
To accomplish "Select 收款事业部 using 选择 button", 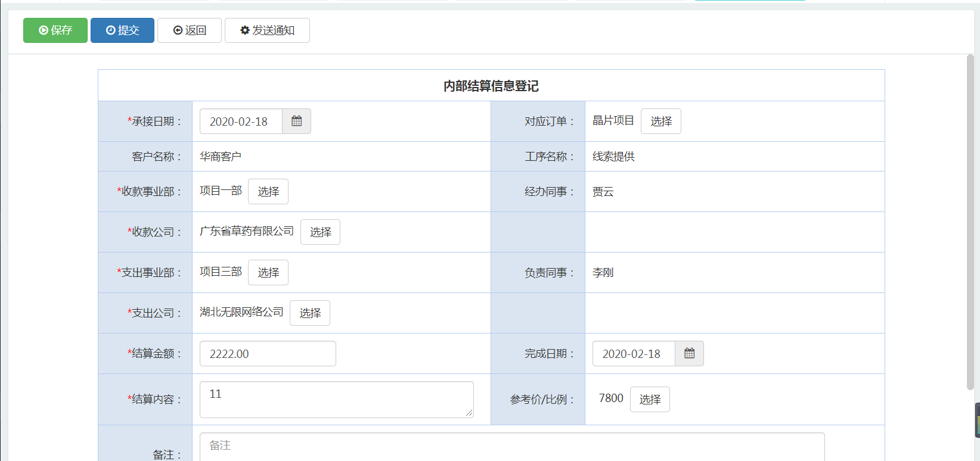I will tap(268, 192).
